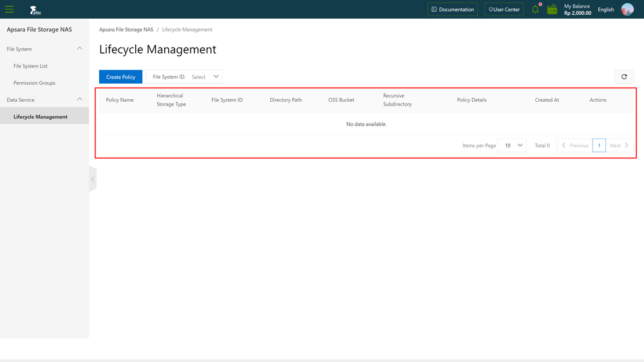Click Created At column header
Viewport: 644px width, 362px height.
coord(547,100)
